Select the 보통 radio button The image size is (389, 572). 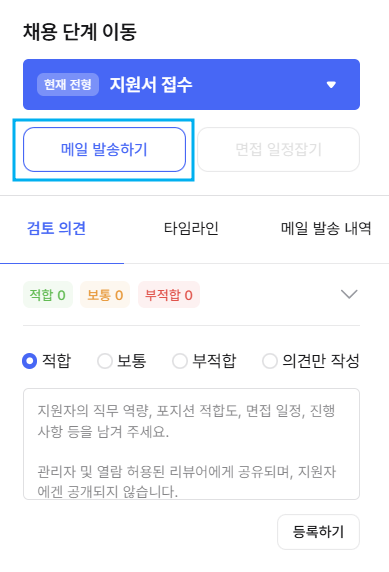[105, 361]
